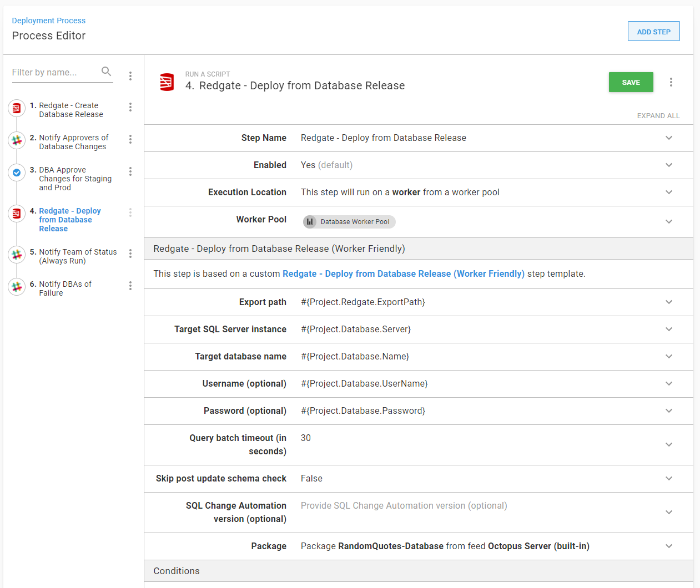The width and height of the screenshot is (700, 588).
Task: Click the query batch timeout value 30
Action: 306,438
